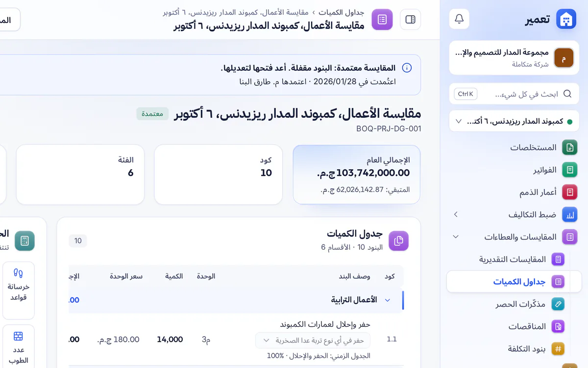Open the notifications bell
588x368 pixels.
click(x=459, y=19)
